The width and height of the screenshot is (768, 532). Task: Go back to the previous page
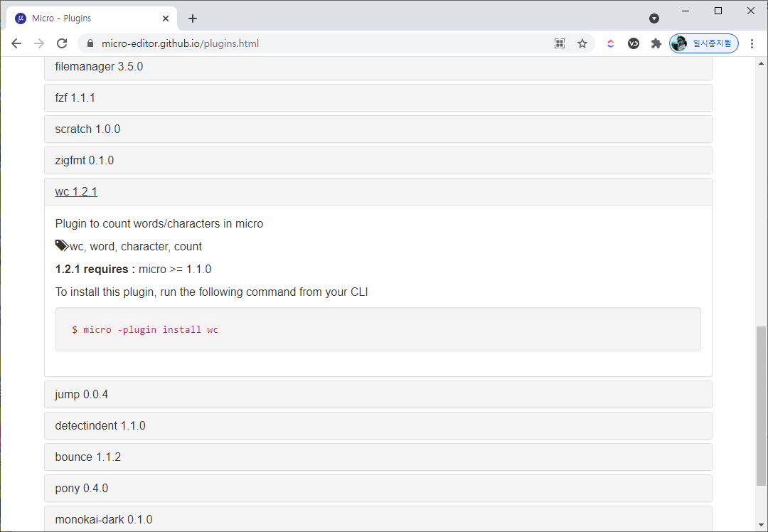pos(16,43)
